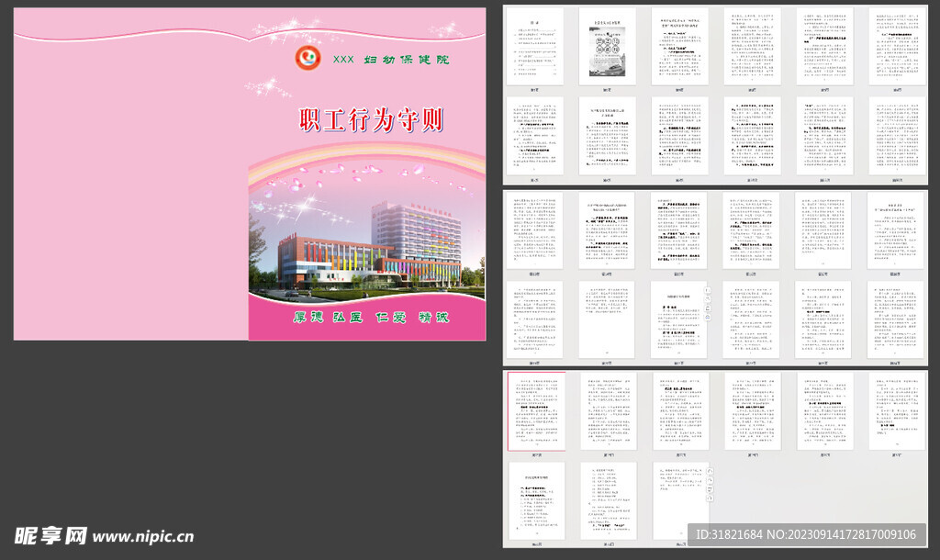Select the first page thumbnail of the middle strip
Image resolution: width=940 pixels, height=560 pixels.
pos(534,230)
